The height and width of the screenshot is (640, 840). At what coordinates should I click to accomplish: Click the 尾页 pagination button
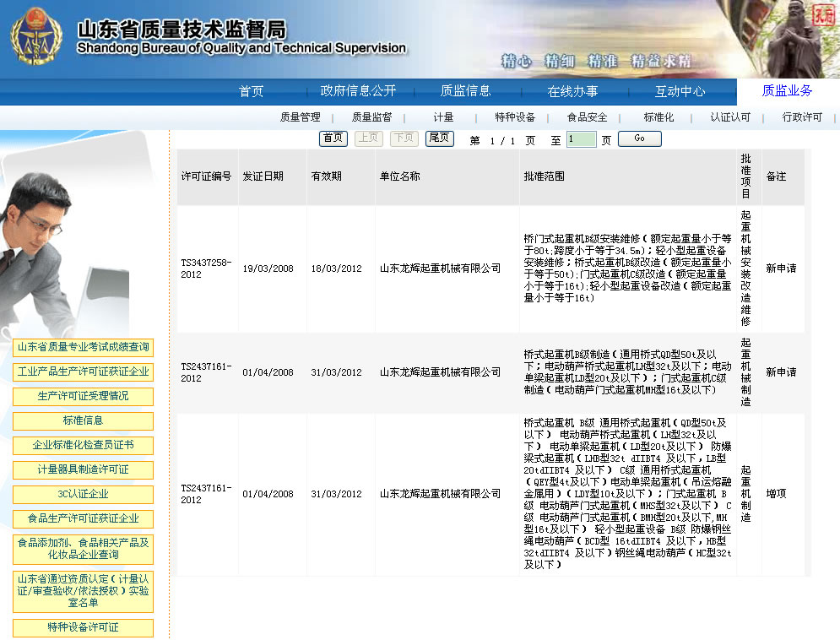click(439, 138)
